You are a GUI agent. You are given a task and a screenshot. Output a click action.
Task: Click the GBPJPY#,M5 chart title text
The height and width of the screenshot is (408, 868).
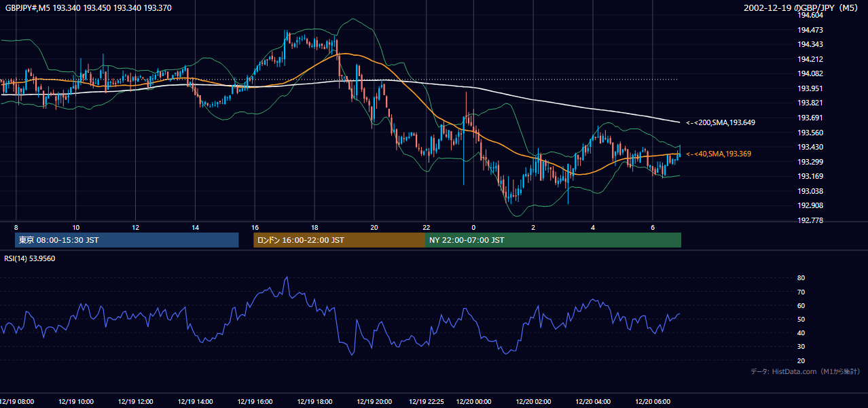[88, 7]
